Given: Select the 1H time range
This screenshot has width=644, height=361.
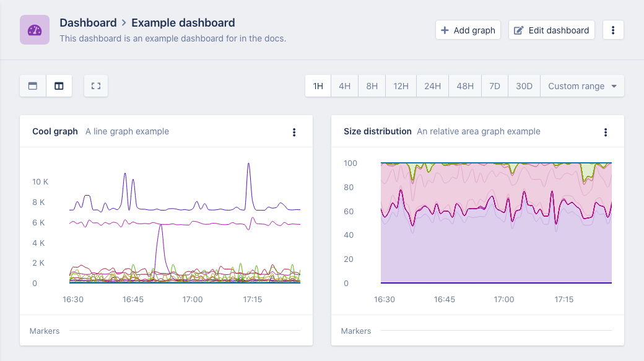Looking at the screenshot, I should coord(318,86).
